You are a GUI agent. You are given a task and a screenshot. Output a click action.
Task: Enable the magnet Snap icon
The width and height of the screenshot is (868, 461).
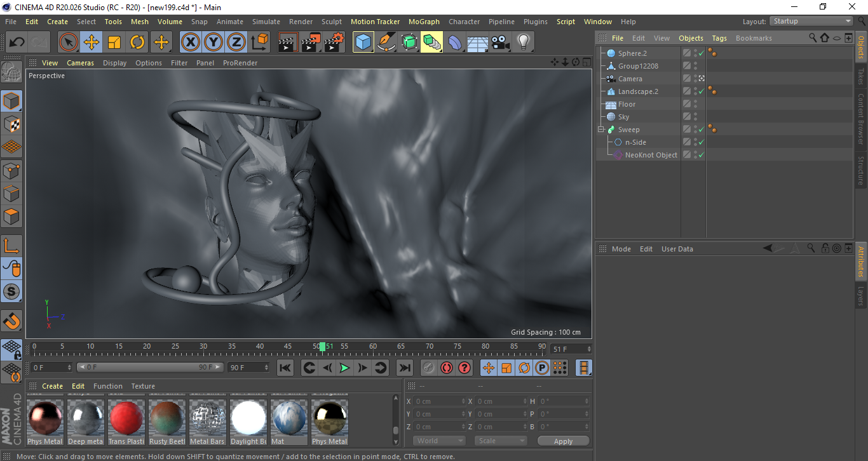(x=11, y=321)
